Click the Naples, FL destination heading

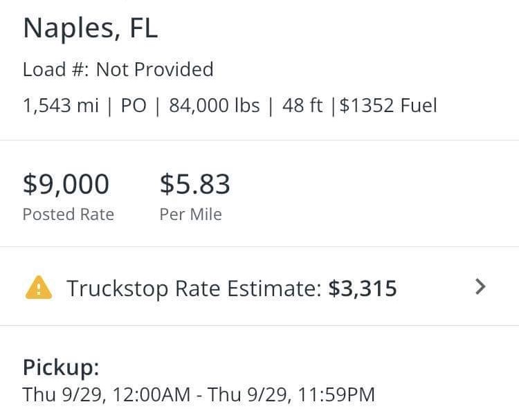90,28
